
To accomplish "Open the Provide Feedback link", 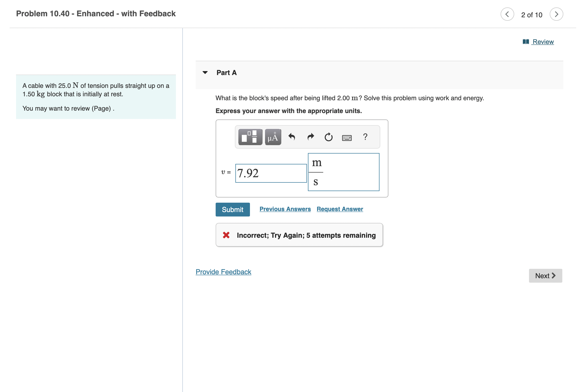I will point(223,272).
